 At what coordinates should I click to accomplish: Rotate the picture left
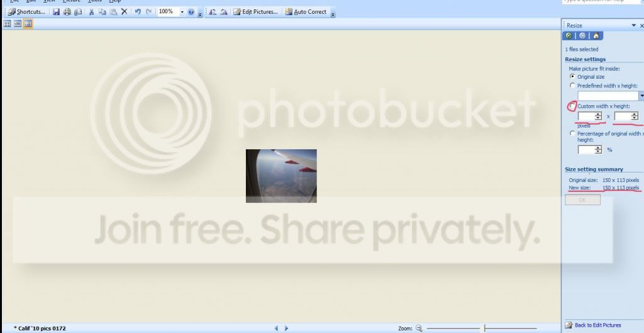213,12
